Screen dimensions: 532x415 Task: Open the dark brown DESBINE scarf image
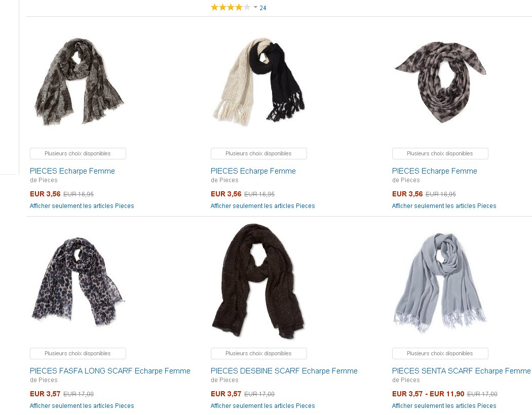(258, 281)
